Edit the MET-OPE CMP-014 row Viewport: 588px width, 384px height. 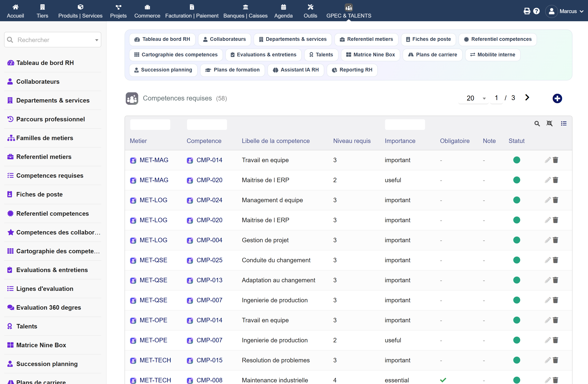548,320
